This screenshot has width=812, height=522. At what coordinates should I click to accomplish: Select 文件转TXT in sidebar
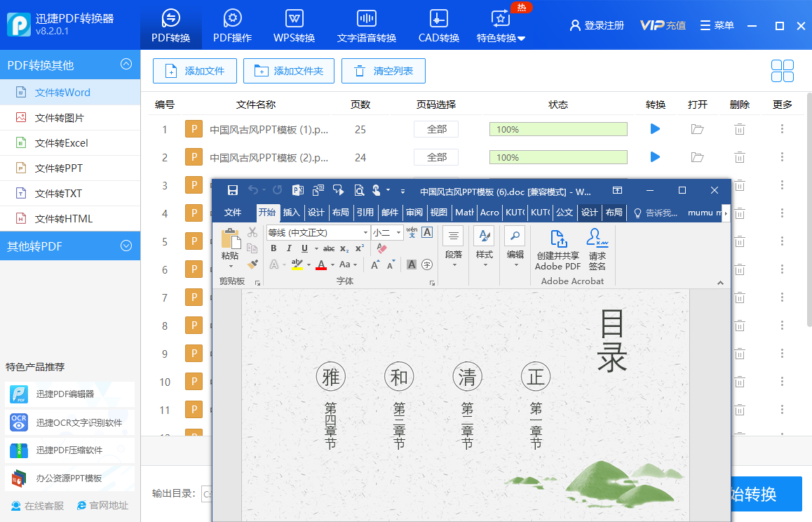click(70, 194)
